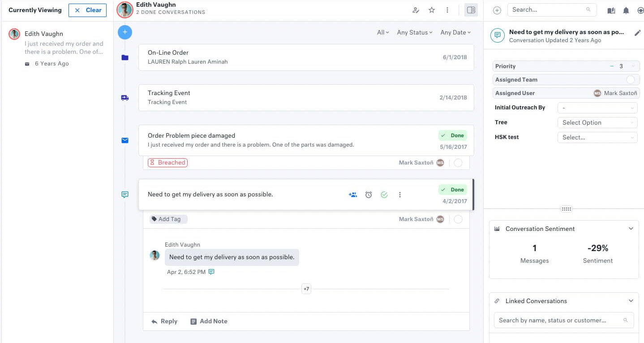Open the Initial Outreach By dropdown
The image size is (644, 343).
click(597, 108)
